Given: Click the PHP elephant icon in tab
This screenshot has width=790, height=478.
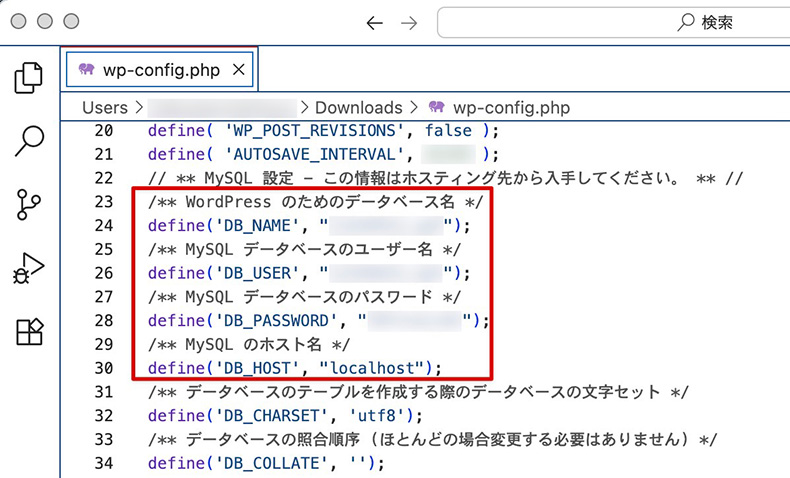Looking at the screenshot, I should 86,70.
